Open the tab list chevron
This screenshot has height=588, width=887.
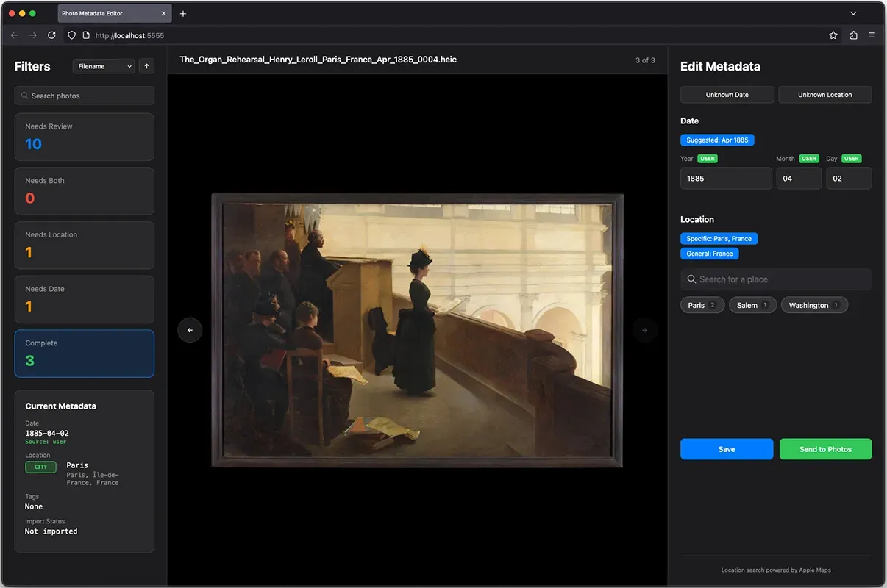[x=853, y=13]
